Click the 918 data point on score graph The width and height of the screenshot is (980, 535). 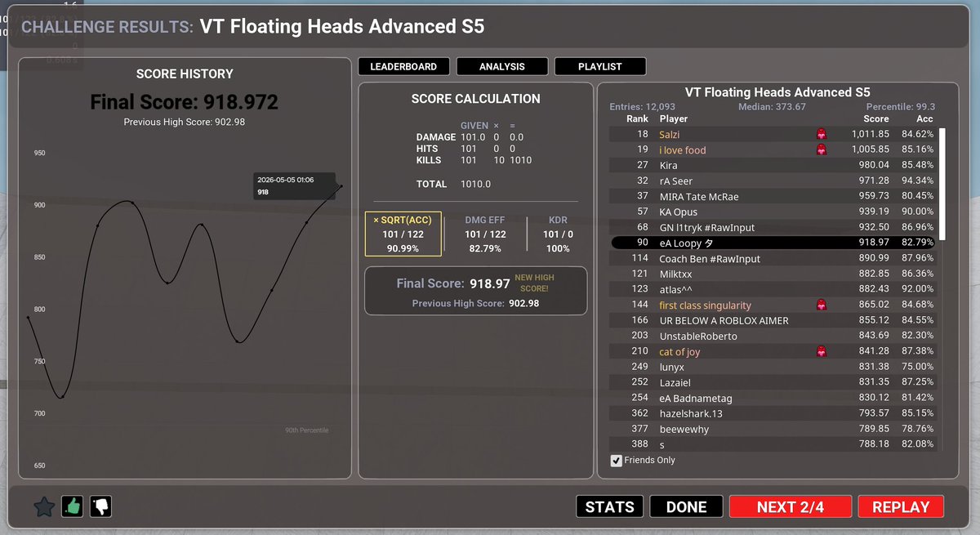click(x=341, y=186)
